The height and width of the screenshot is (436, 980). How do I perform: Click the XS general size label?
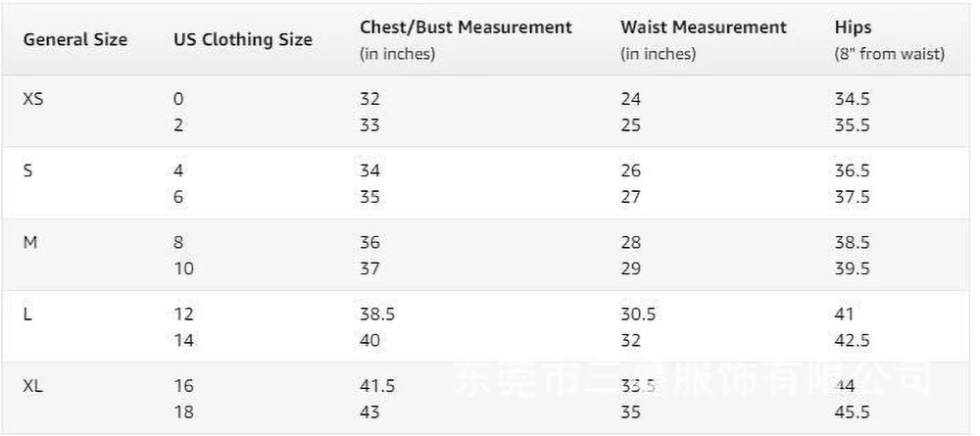click(x=33, y=99)
